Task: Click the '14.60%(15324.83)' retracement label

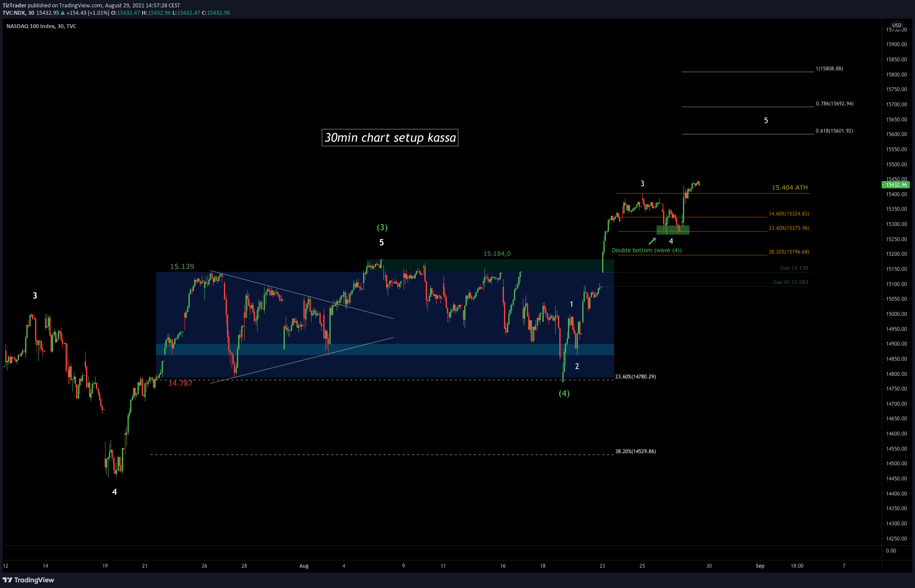Action: (x=789, y=214)
